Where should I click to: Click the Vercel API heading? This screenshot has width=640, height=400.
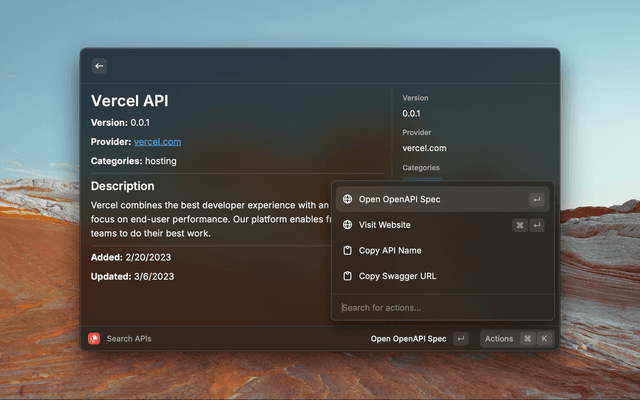[130, 100]
